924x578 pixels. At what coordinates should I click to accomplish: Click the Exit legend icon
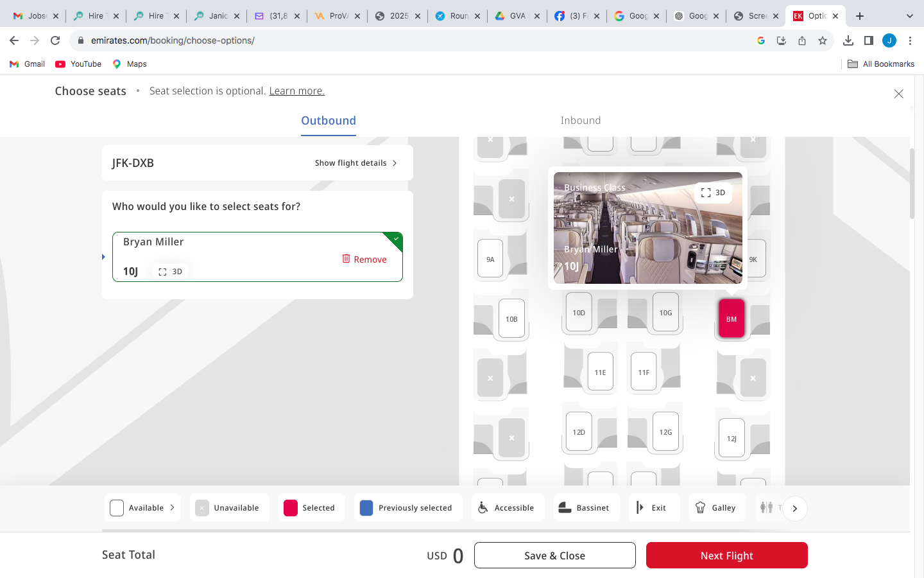(x=640, y=508)
